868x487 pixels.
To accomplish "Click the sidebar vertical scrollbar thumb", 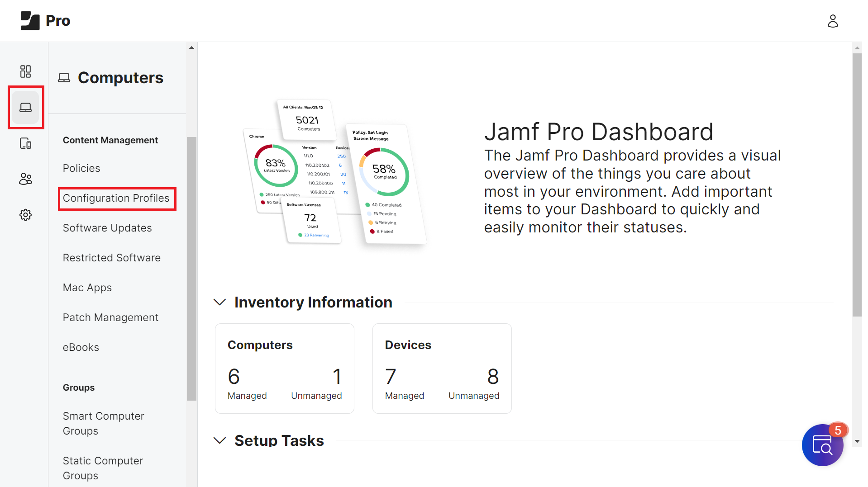I will tap(191, 269).
